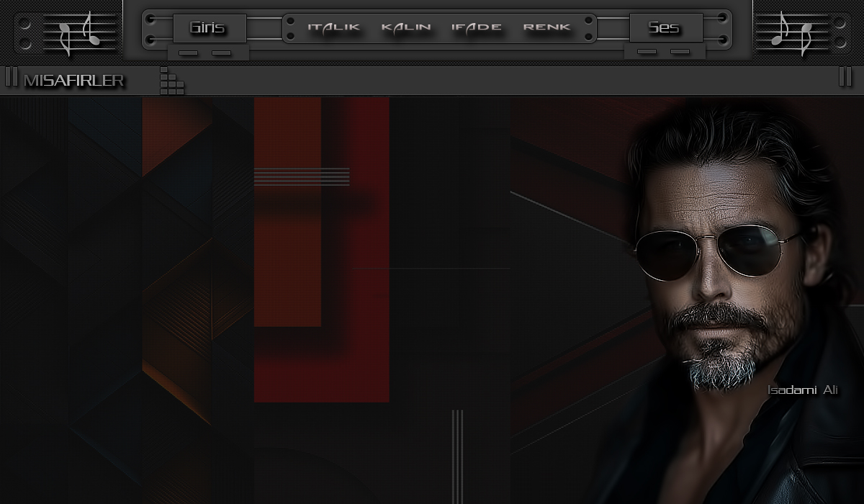Image resolution: width=864 pixels, height=504 pixels.
Task: Select the MISAFIRLER guests tab
Action: (x=74, y=81)
